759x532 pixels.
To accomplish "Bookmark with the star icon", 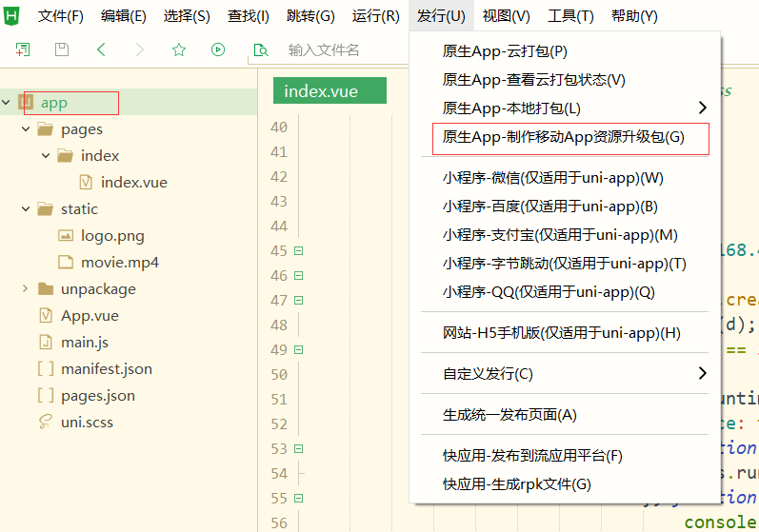I will (x=179, y=49).
